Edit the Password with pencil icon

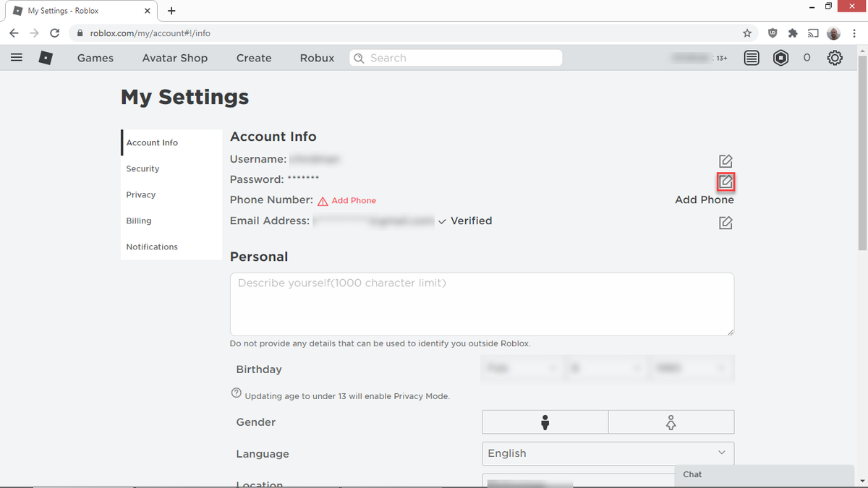coord(726,181)
